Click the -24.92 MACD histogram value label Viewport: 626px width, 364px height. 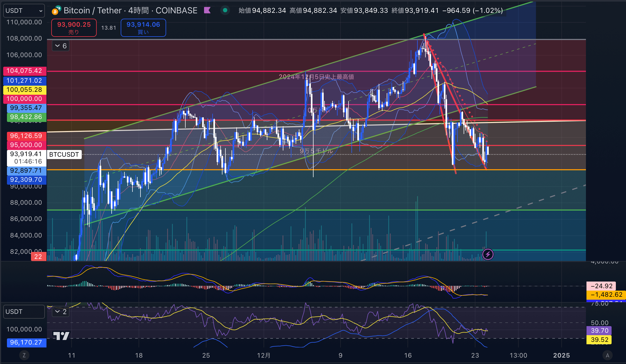(x=601, y=286)
